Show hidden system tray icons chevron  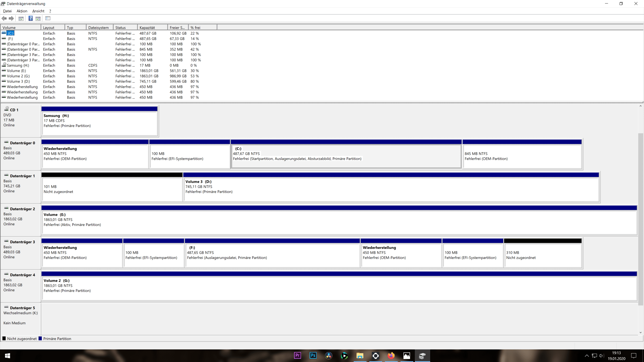tap(587, 356)
